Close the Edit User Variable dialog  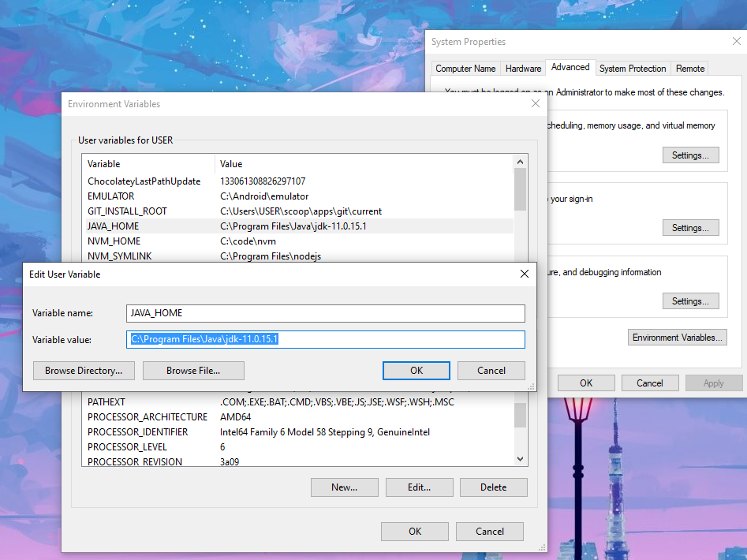point(525,274)
